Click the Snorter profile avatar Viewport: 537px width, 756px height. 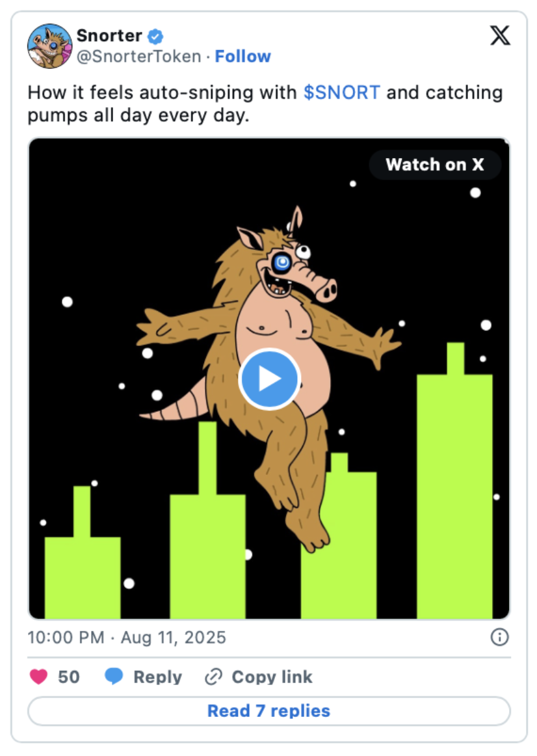[49, 46]
